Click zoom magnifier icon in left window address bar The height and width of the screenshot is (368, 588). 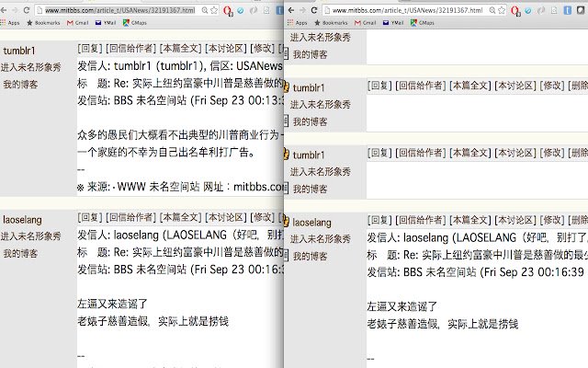coord(205,10)
